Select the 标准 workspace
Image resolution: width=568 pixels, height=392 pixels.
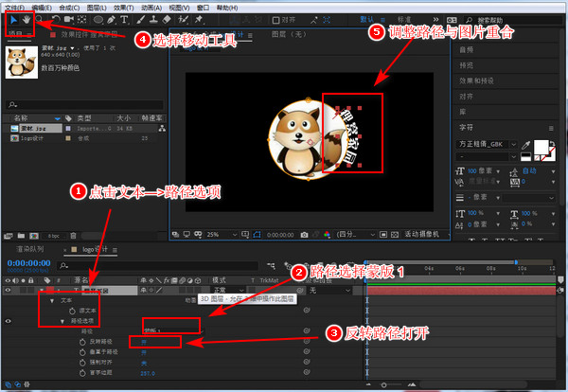tap(404, 20)
